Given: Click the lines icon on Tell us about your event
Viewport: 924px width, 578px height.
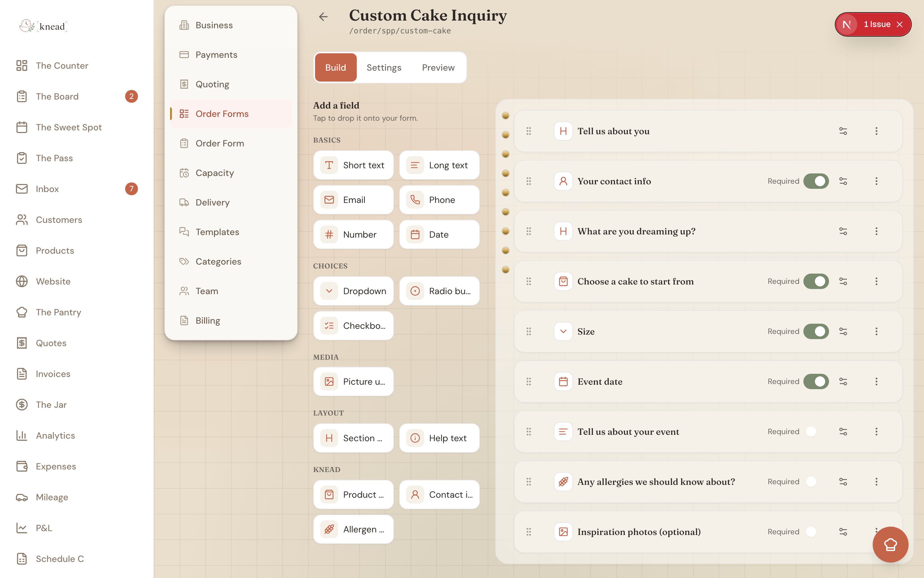Looking at the screenshot, I should pyautogui.click(x=563, y=432).
